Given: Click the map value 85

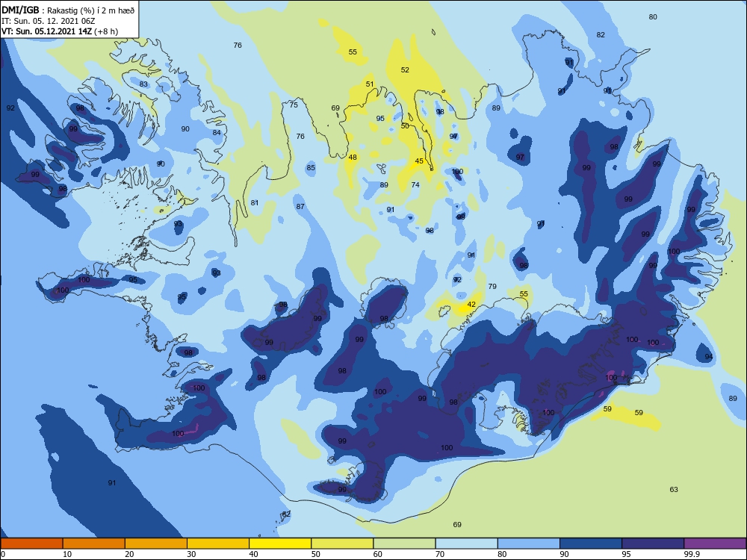Looking at the screenshot, I should point(311,167).
